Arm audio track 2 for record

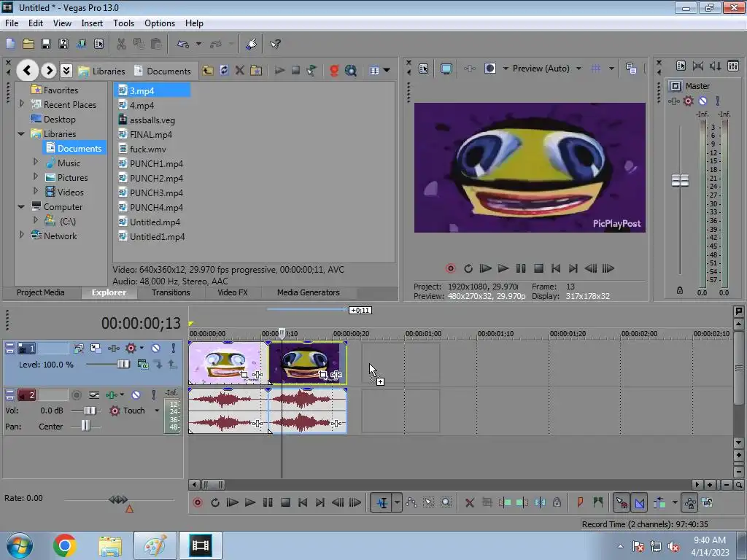tap(76, 394)
